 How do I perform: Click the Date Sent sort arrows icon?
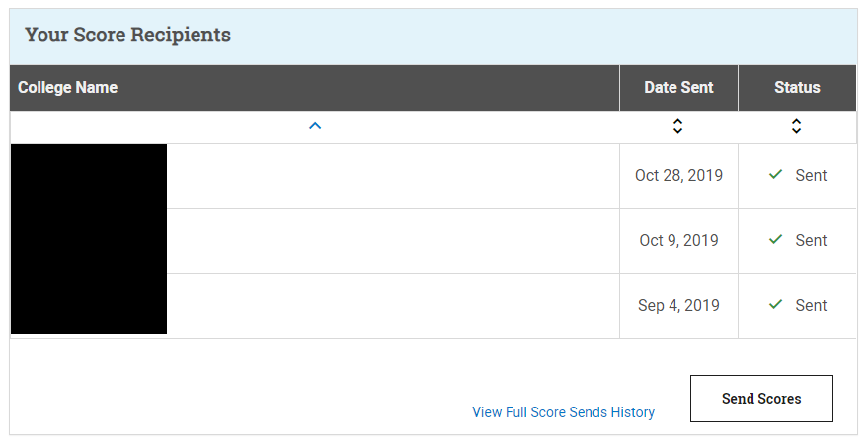click(677, 126)
